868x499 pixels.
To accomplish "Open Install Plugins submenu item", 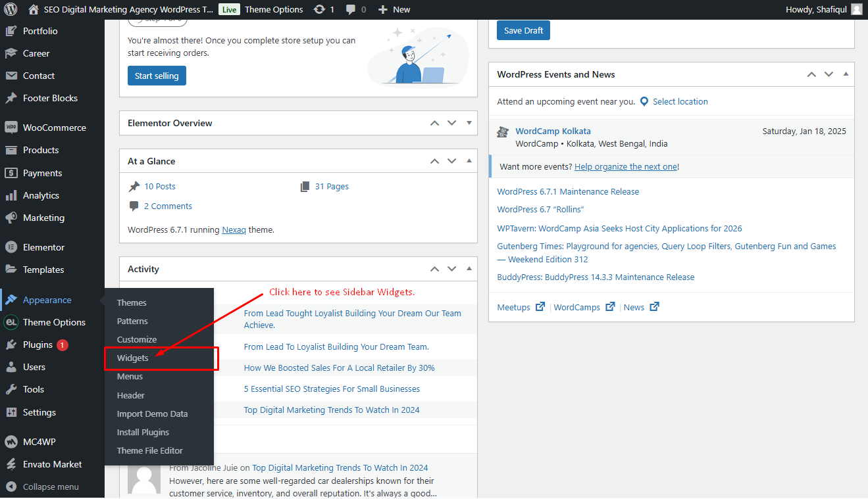I will 143,432.
